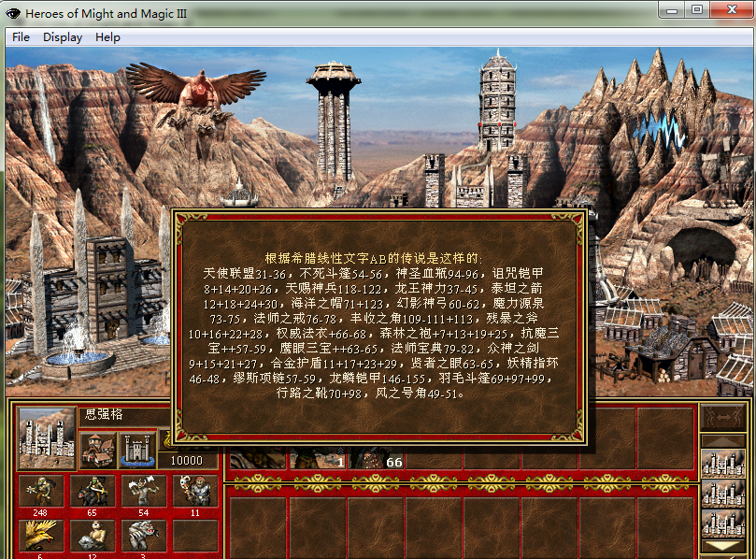Click the town list down arrow
756x559 pixels.
click(x=723, y=547)
